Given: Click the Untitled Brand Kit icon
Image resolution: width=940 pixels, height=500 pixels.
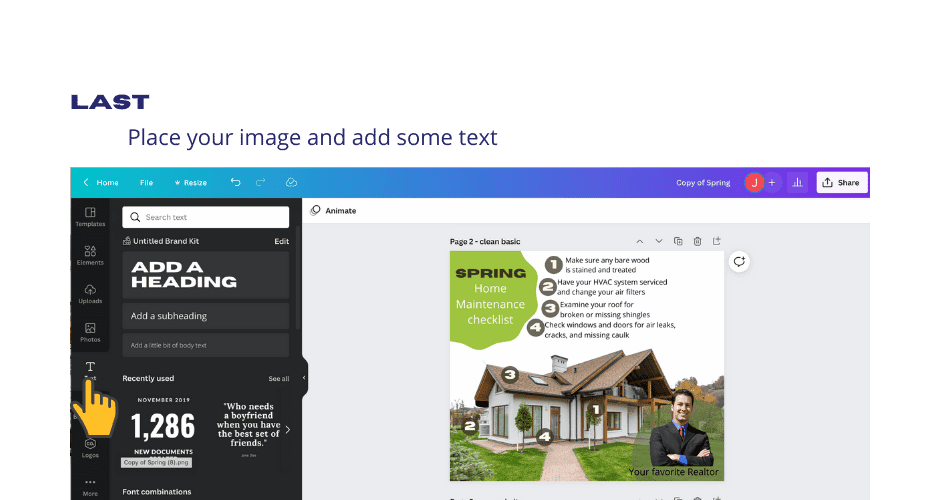Looking at the screenshot, I should tap(126, 241).
